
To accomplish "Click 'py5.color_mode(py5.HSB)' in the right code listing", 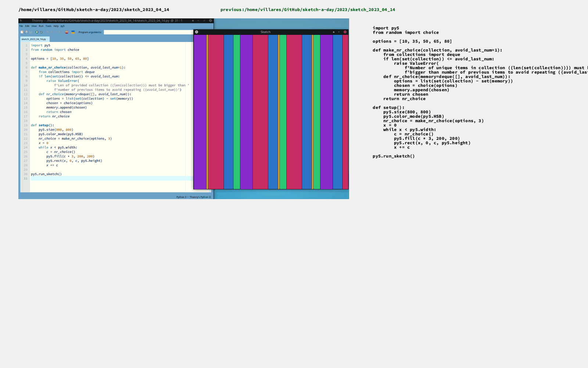I will pos(414,116).
